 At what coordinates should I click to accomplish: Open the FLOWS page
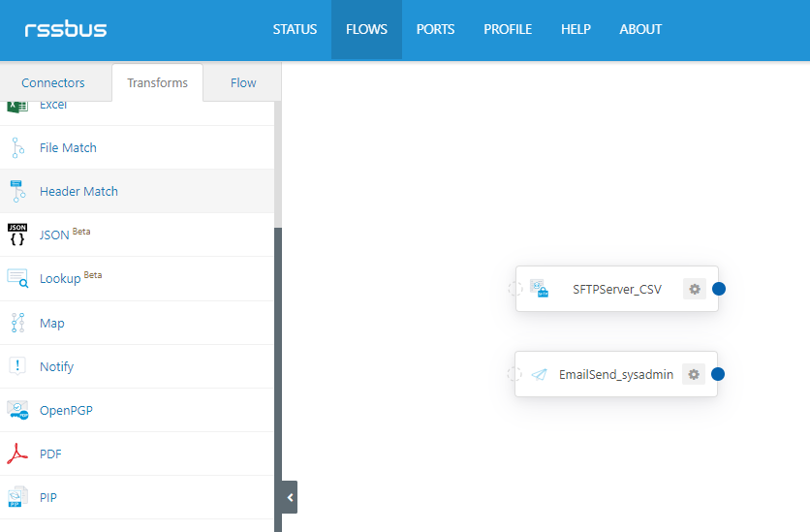tap(366, 29)
